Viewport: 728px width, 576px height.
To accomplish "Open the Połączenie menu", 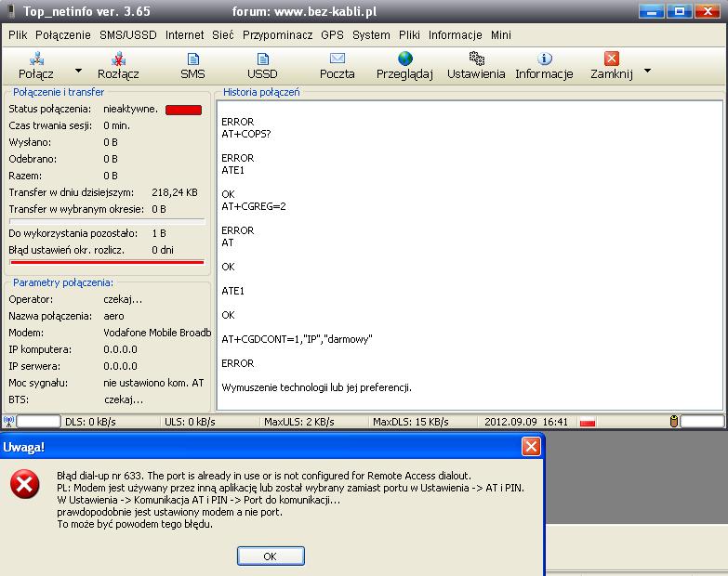I will (62, 34).
